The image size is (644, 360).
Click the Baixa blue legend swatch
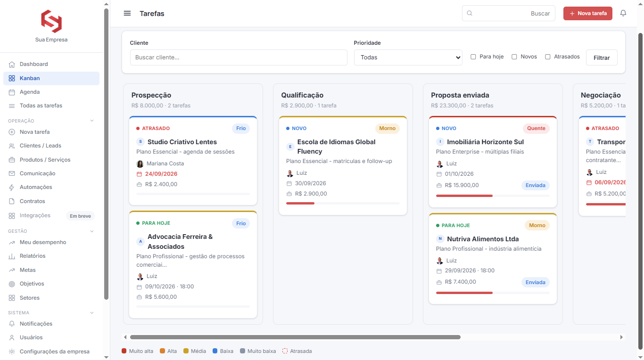pyautogui.click(x=215, y=351)
